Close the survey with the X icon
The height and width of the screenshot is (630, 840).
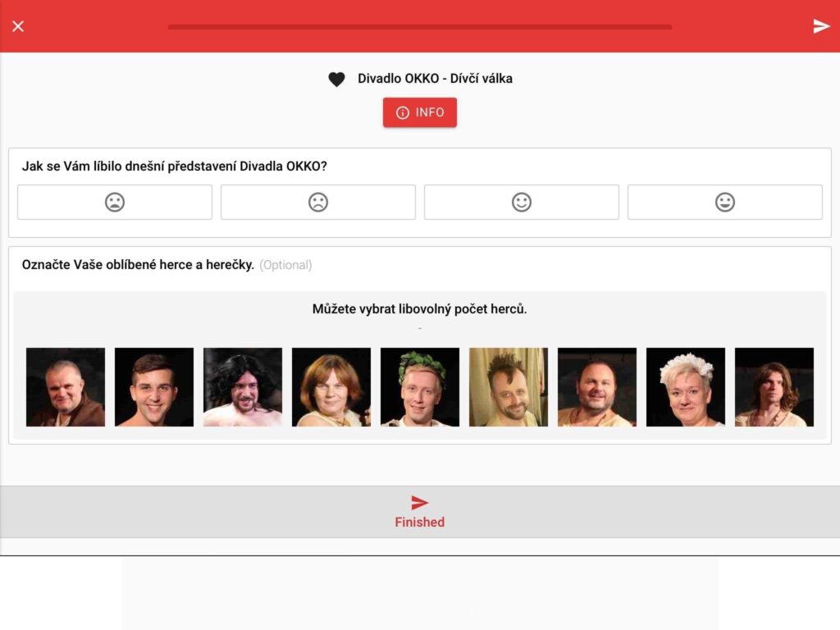18,26
